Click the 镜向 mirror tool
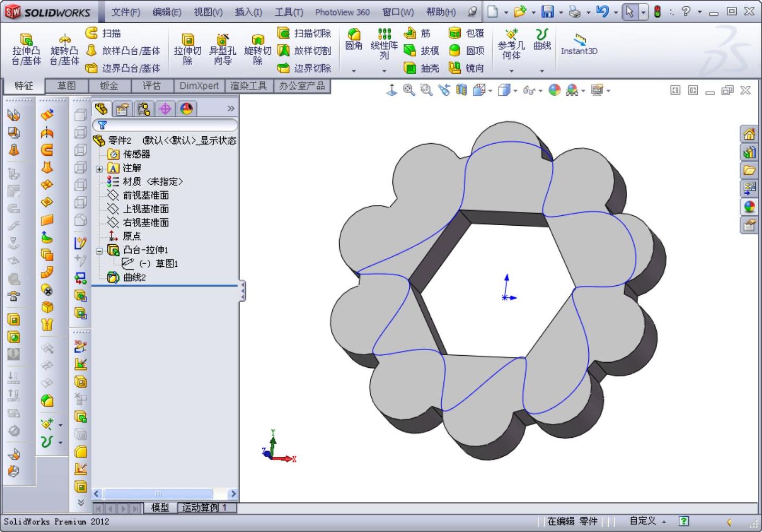This screenshot has width=762, height=532. coord(467,68)
